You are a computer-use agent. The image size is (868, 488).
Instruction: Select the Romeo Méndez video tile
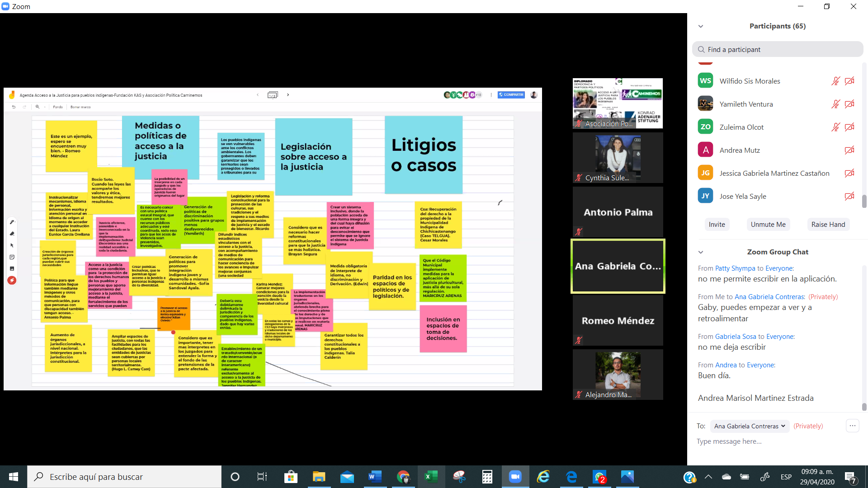point(618,320)
